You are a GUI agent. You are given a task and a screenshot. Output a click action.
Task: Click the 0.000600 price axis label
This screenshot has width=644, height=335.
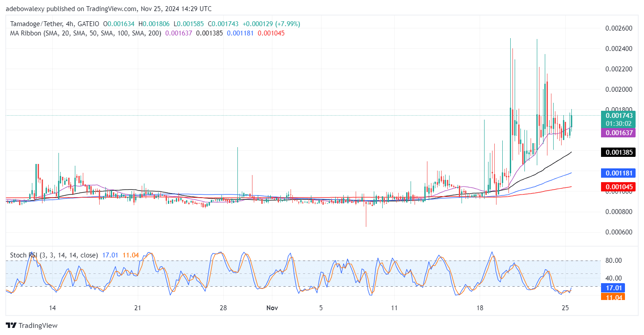tap(619, 232)
